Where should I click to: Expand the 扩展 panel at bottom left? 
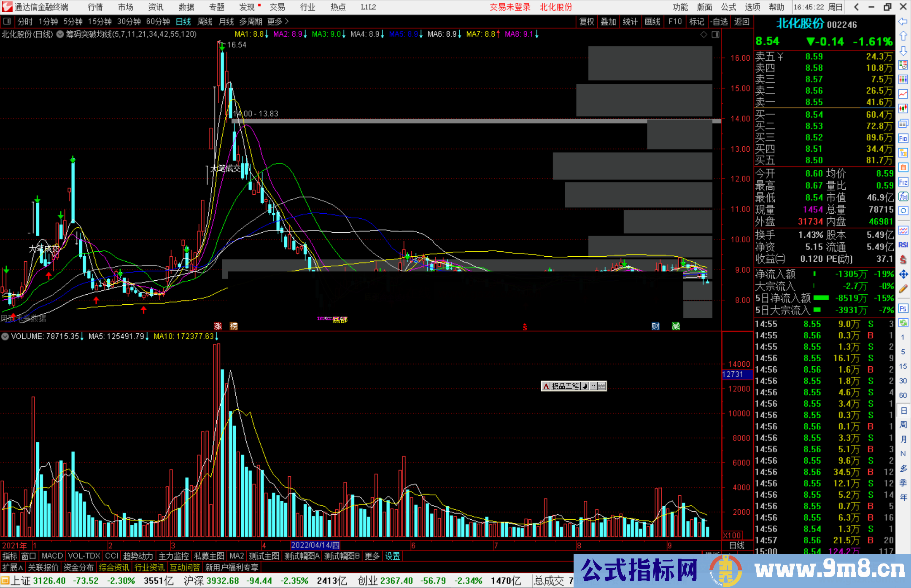(13, 567)
